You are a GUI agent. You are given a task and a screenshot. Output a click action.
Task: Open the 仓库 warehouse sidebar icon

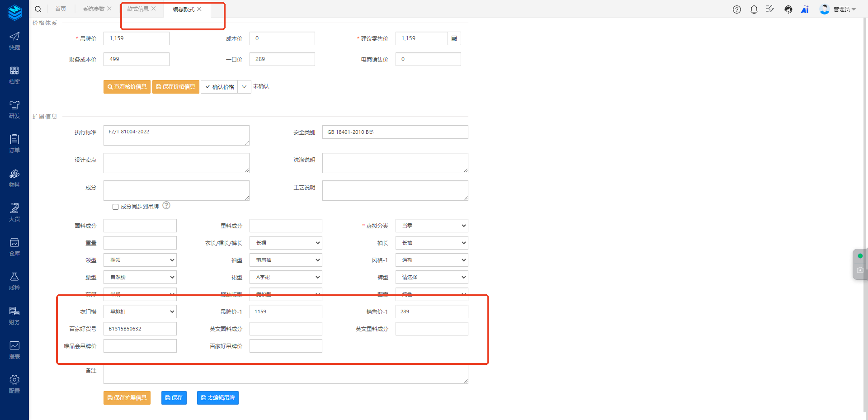pyautogui.click(x=14, y=246)
